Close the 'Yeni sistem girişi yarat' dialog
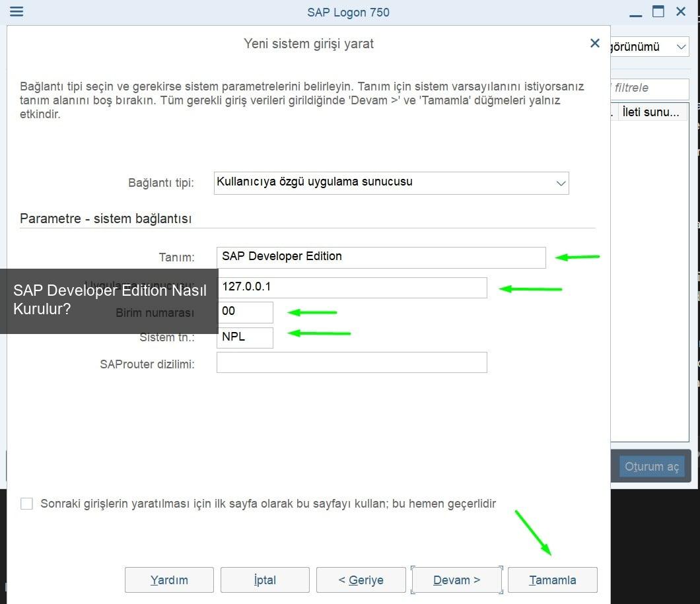 tap(594, 44)
